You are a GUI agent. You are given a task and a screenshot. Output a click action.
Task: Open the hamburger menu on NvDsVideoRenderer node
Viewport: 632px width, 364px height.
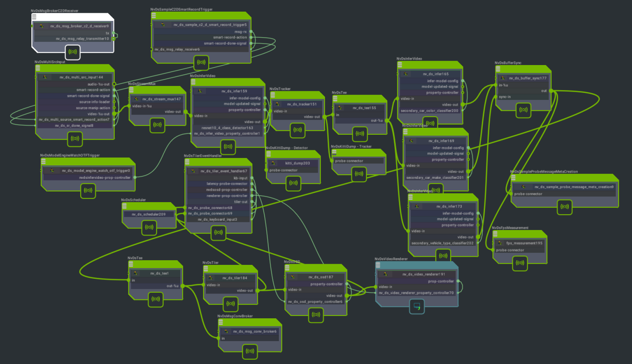pos(378,265)
